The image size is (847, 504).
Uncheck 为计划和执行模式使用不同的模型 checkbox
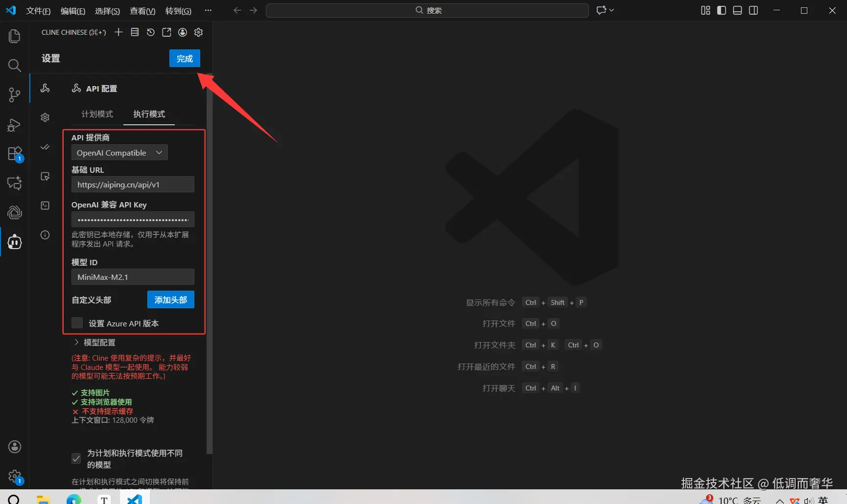76,458
